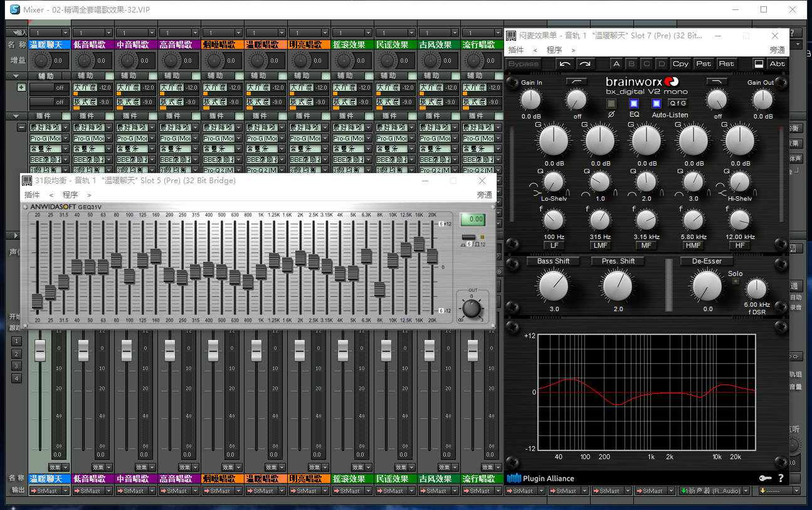Click the f DSR frequency knob
This screenshot has height=510, width=812.
[x=756, y=289]
